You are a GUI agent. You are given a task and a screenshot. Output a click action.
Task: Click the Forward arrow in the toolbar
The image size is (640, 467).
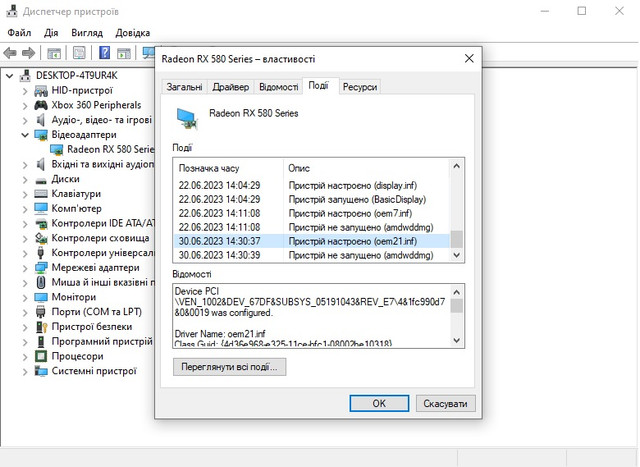[x=28, y=53]
